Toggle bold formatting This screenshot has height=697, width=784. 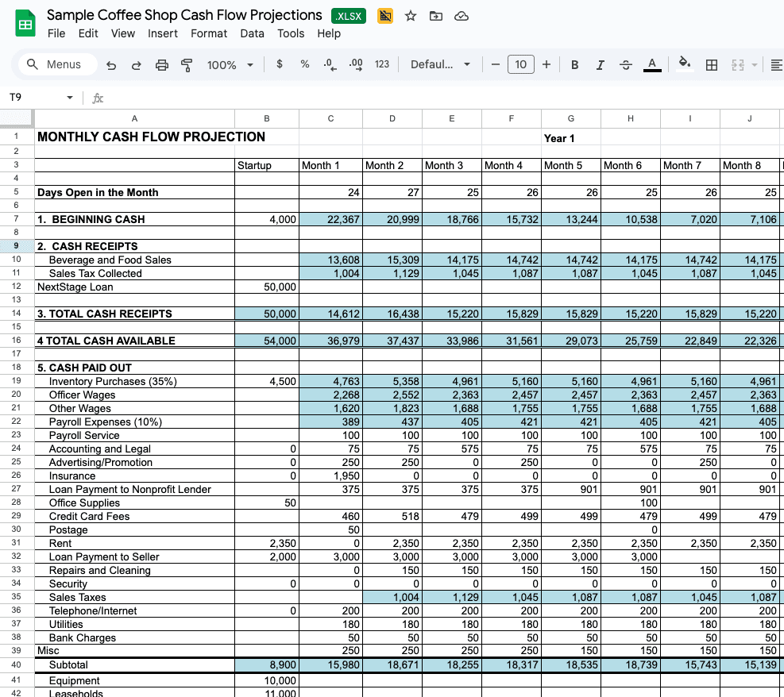click(574, 64)
